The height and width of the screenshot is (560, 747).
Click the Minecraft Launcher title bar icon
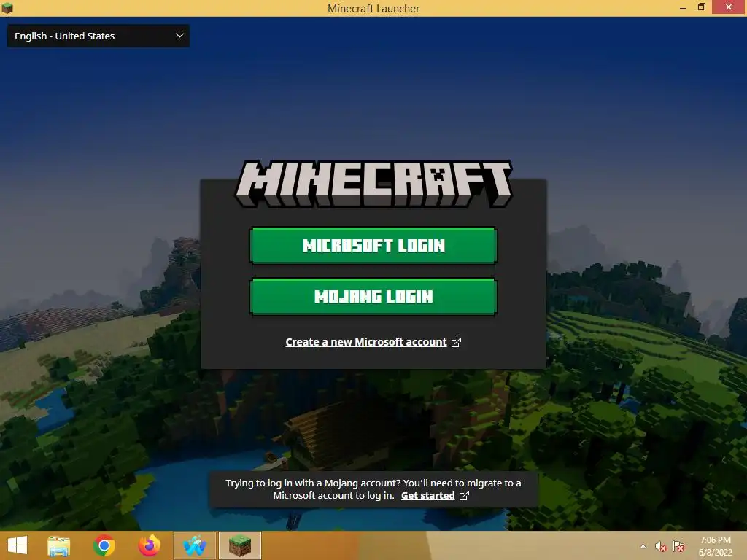tap(7, 8)
